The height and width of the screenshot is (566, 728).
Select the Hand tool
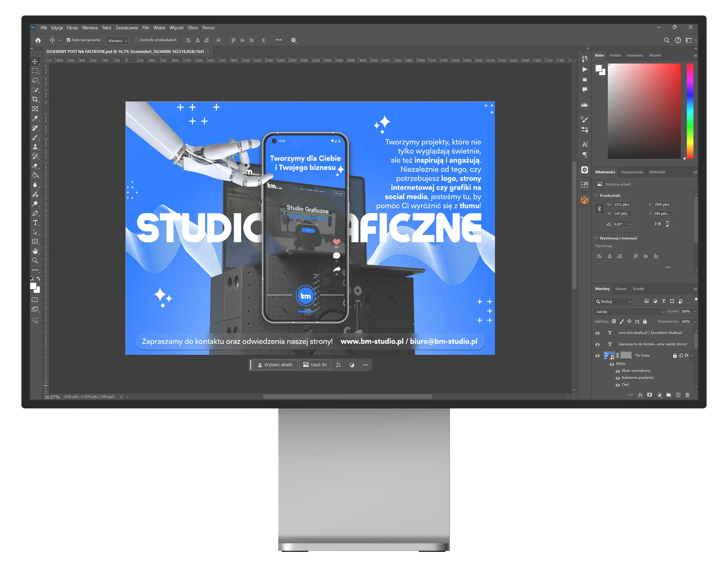pos(35,251)
